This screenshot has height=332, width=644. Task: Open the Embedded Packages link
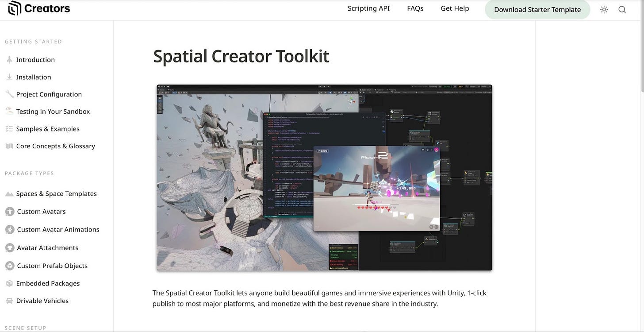(x=48, y=283)
